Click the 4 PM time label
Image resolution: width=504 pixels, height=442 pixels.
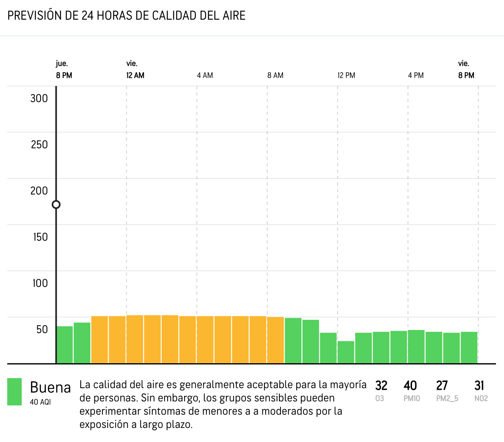(x=416, y=75)
